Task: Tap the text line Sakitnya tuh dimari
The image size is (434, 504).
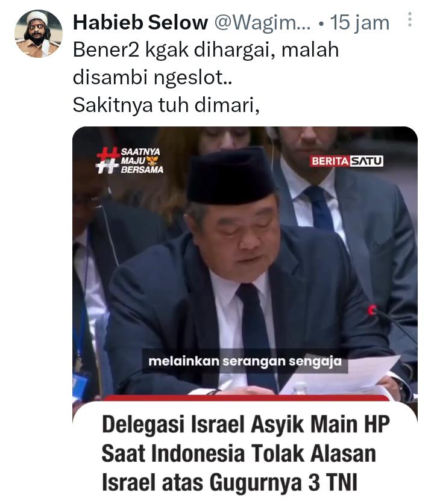Action: pyautogui.click(x=166, y=105)
